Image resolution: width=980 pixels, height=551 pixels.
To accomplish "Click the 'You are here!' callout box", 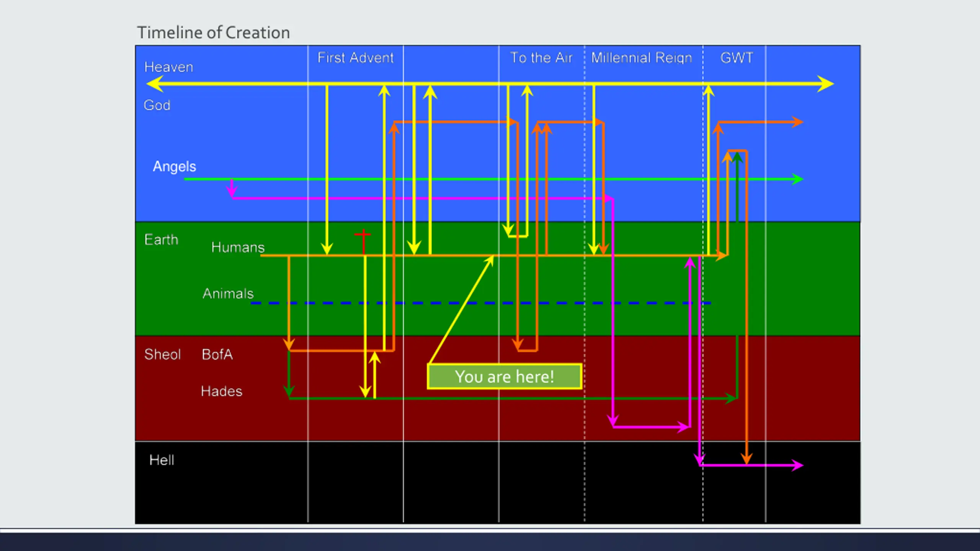I will [x=505, y=377].
